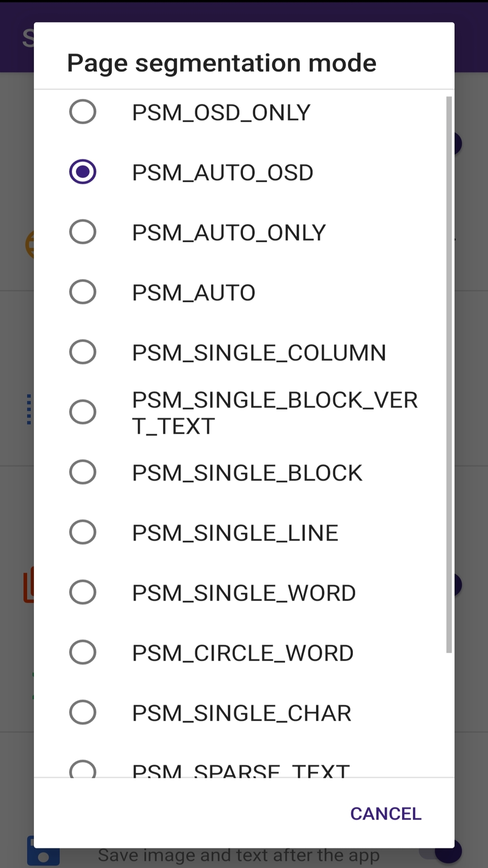Choose the PSM_CIRCLE_WORD radio button
Viewport: 488px width, 868px height.
[x=83, y=652]
